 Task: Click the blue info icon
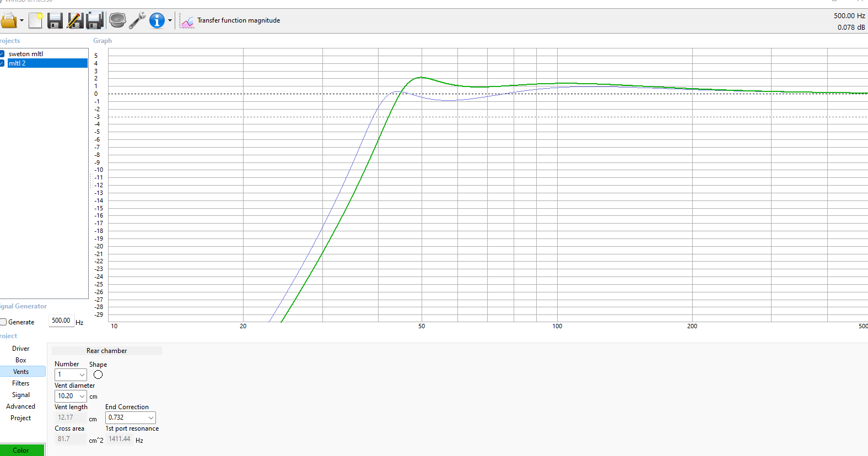157,20
